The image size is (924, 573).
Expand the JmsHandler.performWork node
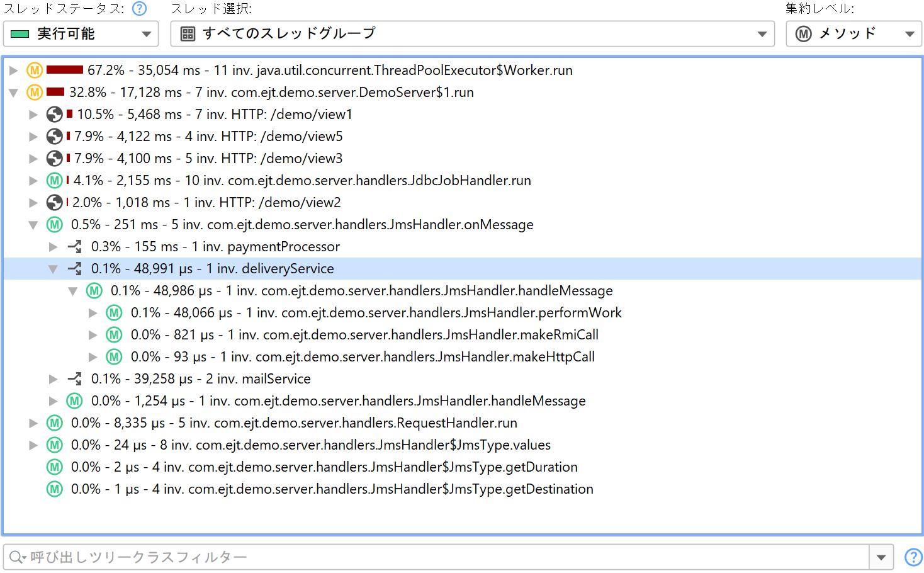(x=93, y=313)
